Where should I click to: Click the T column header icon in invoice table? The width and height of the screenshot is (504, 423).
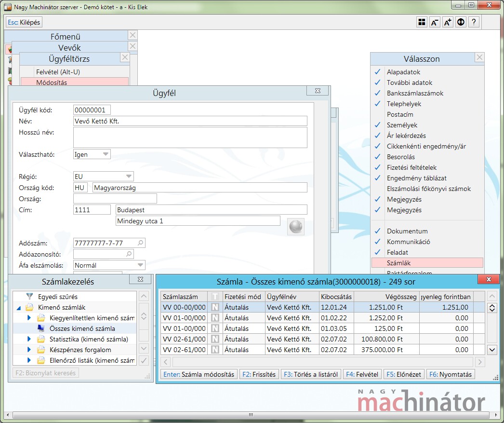tap(215, 297)
